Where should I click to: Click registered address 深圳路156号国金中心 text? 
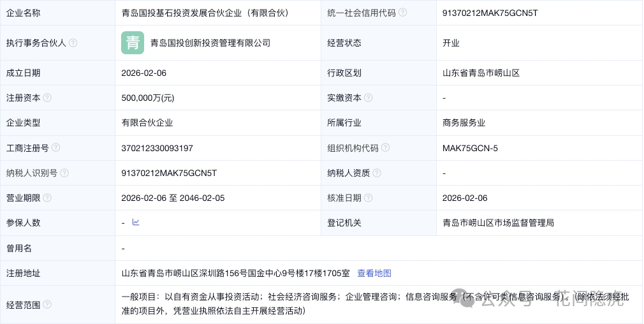235,273
